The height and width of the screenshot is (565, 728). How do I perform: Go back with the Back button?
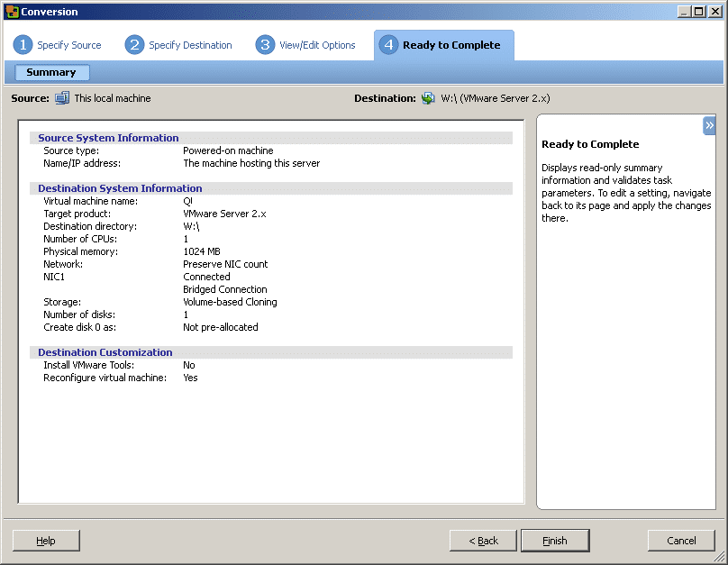click(x=483, y=541)
